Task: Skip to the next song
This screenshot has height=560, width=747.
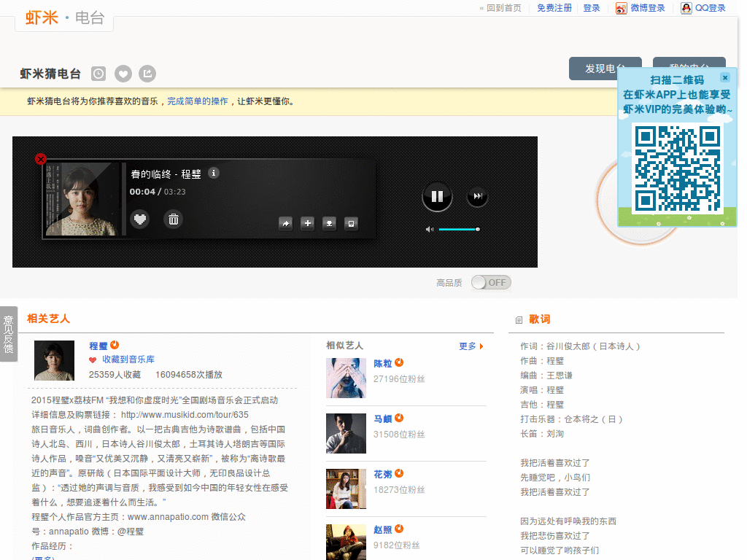Action: (x=477, y=196)
